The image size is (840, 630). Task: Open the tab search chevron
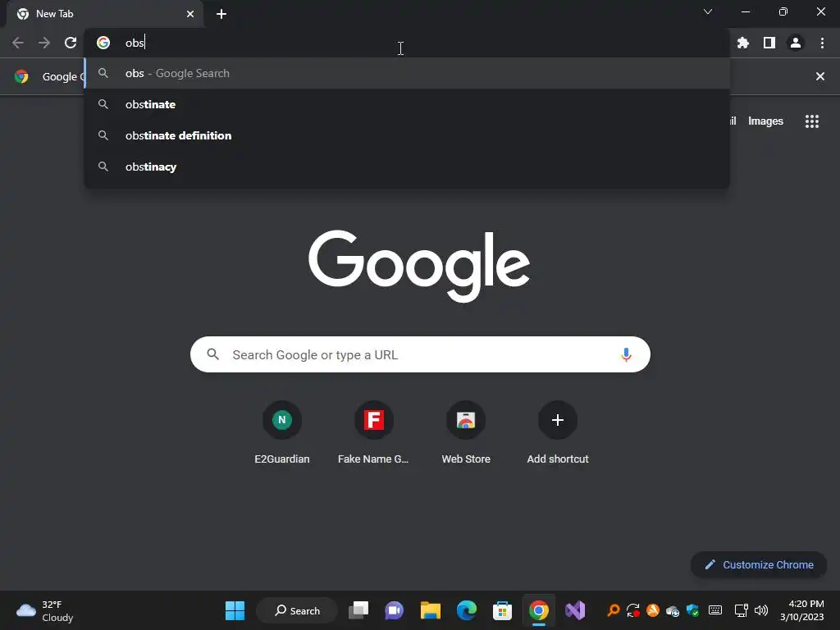point(708,11)
